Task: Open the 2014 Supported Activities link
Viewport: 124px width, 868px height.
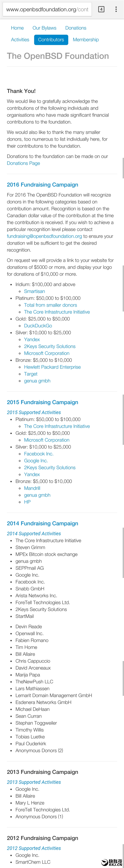Action: click(x=34, y=534)
